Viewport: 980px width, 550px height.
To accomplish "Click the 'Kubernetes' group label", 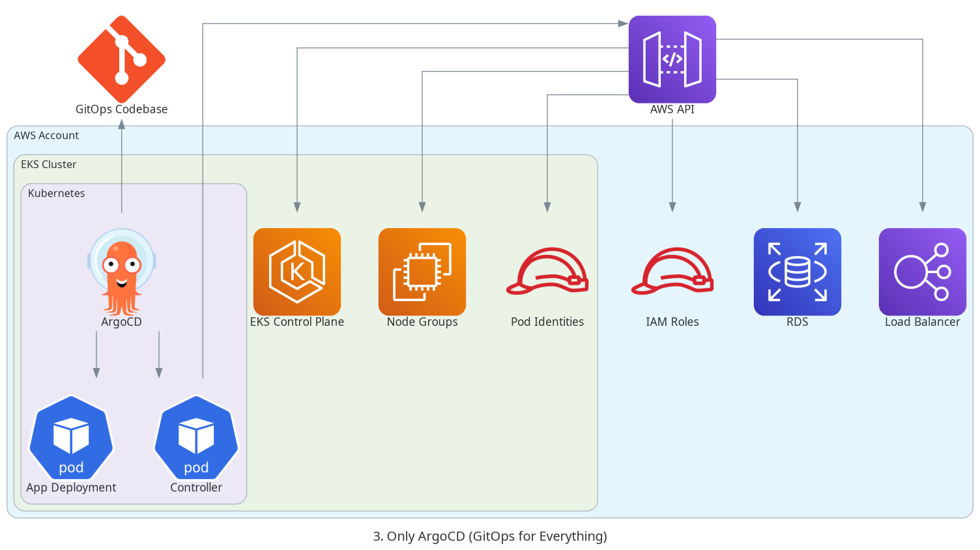I will click(57, 193).
